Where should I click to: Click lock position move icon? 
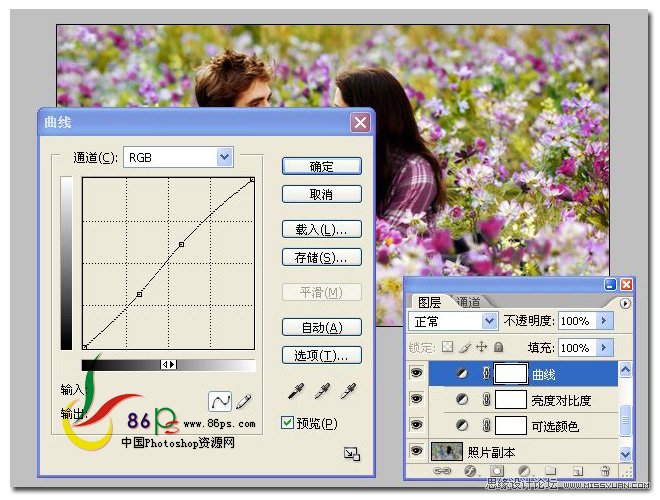point(482,347)
